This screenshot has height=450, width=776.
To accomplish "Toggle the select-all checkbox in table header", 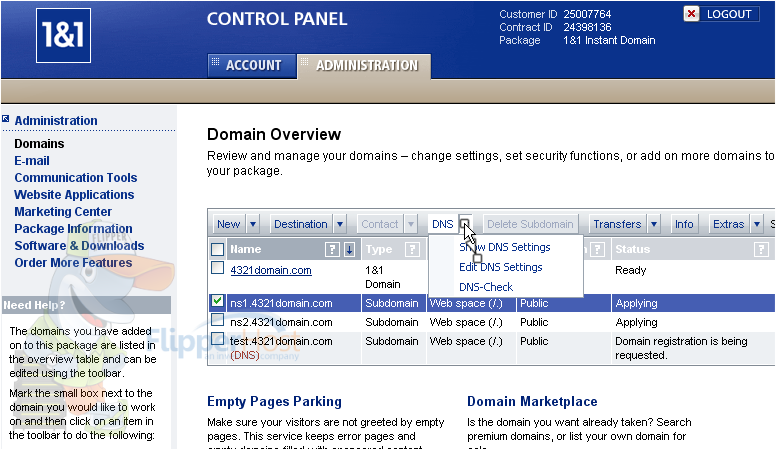I will 217,249.
